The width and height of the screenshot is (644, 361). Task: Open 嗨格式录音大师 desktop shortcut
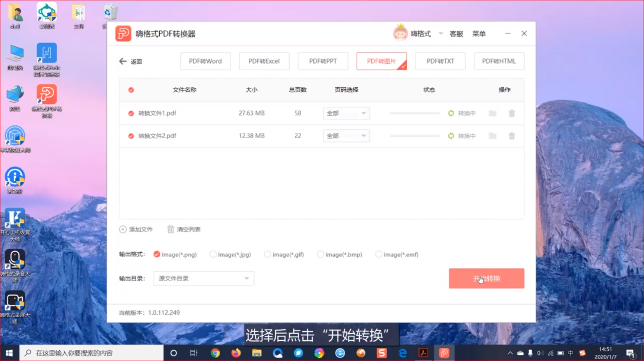point(15,265)
